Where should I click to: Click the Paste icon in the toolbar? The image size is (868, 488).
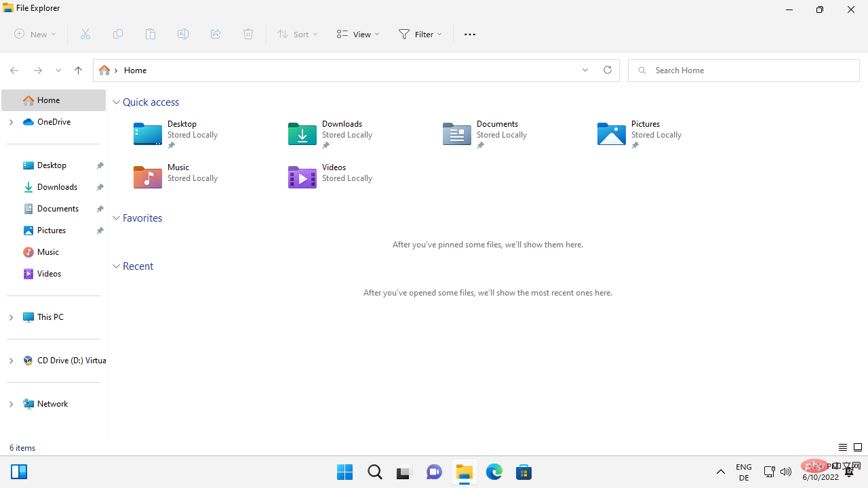click(150, 34)
